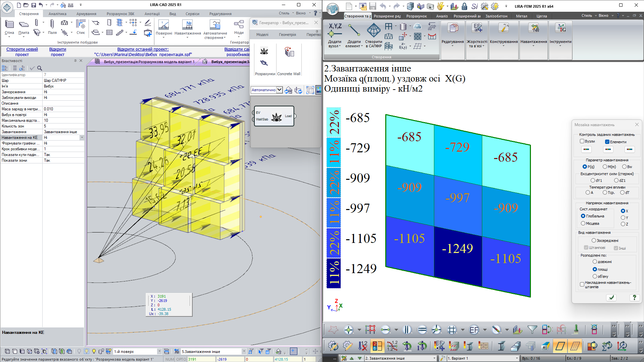Select the Місцева coordinate system option

583,223
